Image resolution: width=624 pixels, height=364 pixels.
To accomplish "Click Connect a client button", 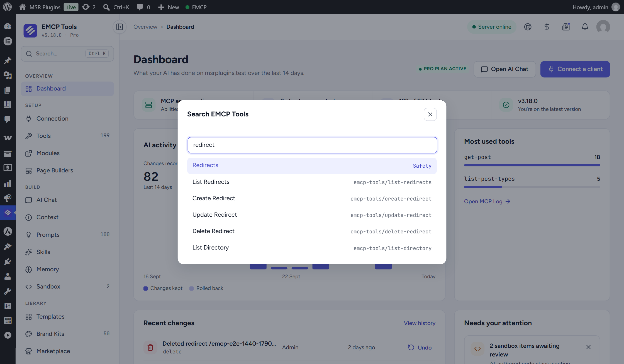I will (575, 69).
